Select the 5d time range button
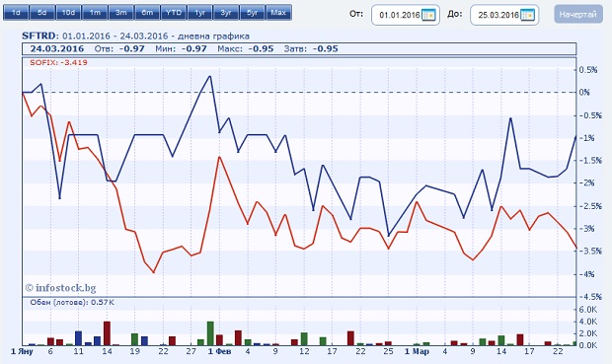The image size is (612, 364). click(x=42, y=13)
